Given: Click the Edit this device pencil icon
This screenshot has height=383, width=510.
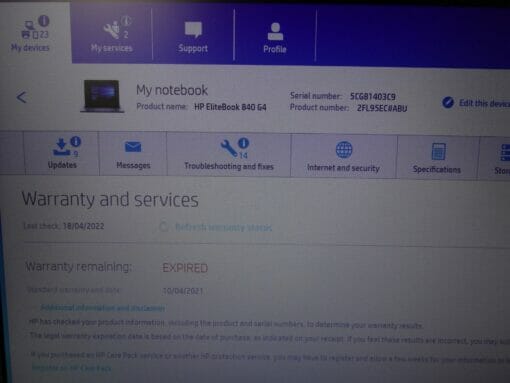Looking at the screenshot, I should (448, 102).
